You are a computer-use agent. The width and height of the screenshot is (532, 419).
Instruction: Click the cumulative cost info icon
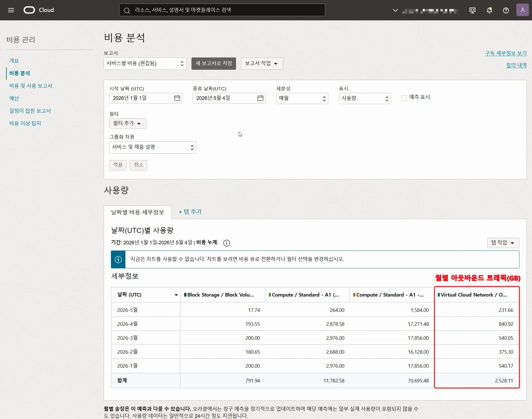click(x=227, y=243)
